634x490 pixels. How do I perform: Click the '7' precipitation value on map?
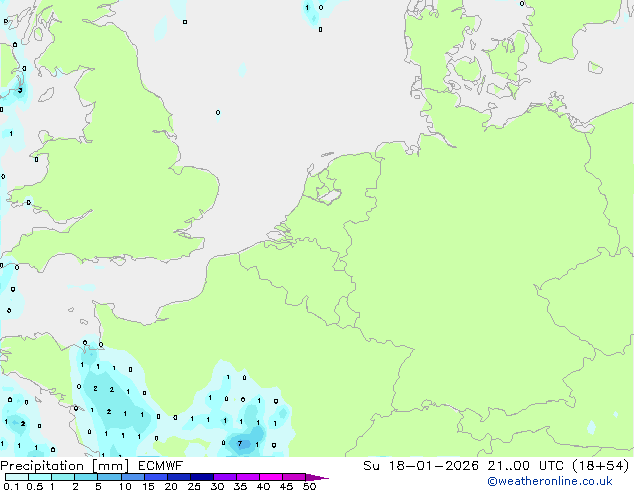pos(240,444)
